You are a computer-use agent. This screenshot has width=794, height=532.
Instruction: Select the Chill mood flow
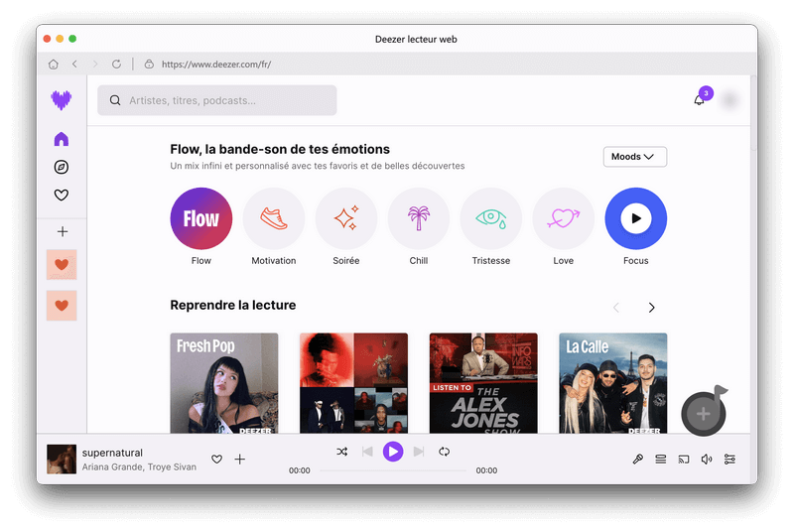pyautogui.click(x=418, y=218)
